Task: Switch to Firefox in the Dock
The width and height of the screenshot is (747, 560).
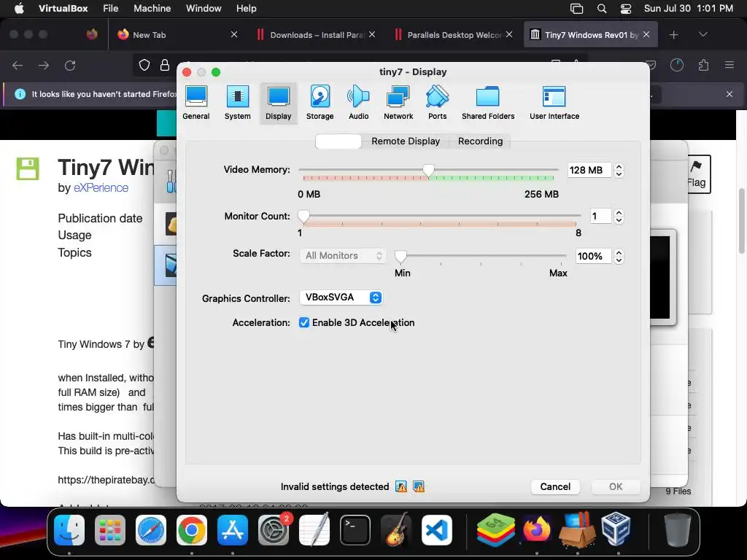Action: pyautogui.click(x=536, y=529)
